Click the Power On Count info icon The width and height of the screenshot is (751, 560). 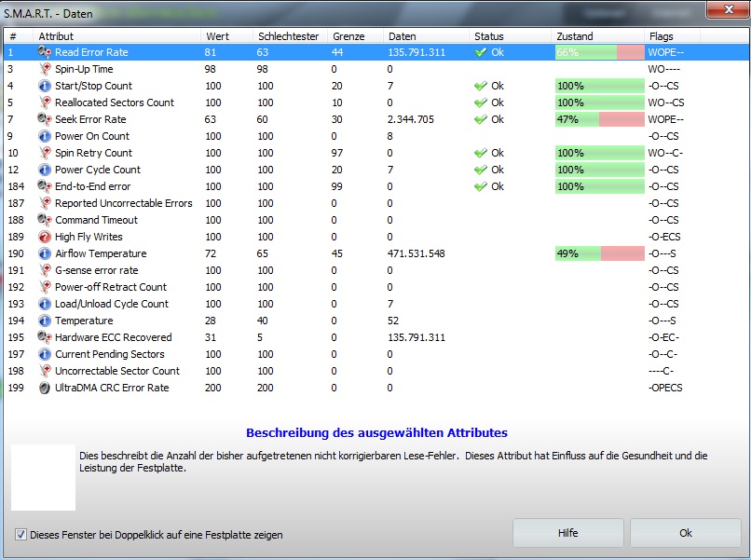[45, 136]
